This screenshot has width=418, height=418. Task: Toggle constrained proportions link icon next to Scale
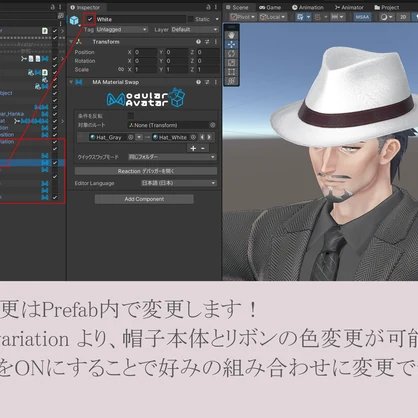[x=121, y=69]
